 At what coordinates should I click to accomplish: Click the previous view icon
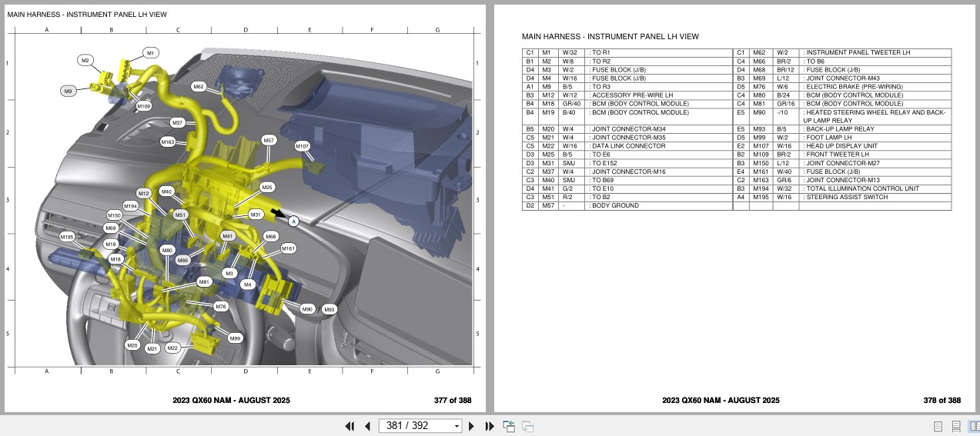(509, 426)
